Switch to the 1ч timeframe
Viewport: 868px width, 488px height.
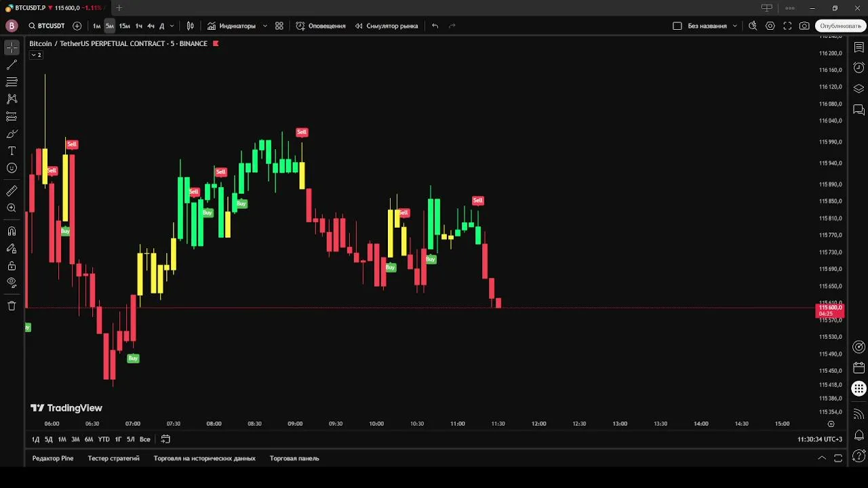tap(139, 26)
